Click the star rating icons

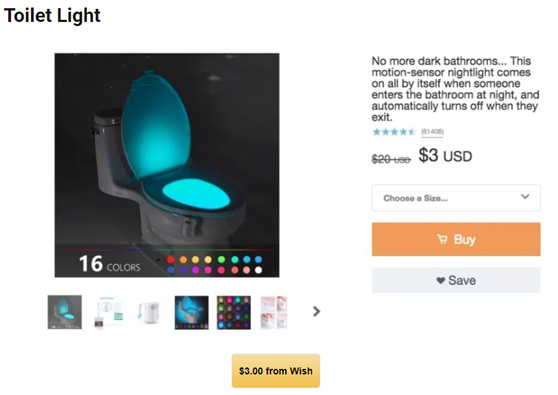[x=394, y=132]
